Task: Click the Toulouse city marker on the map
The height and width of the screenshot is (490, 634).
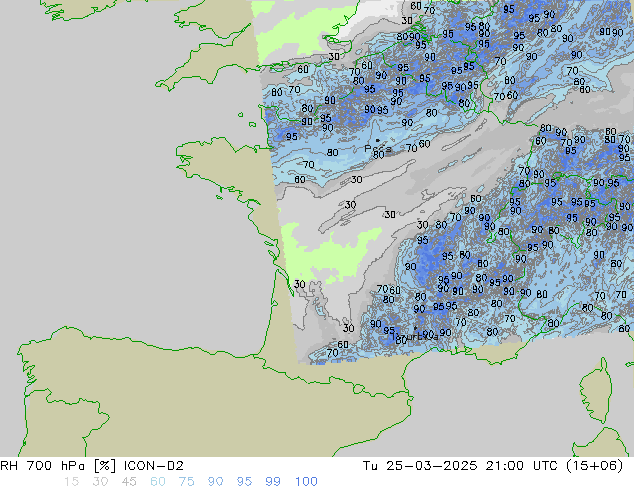Action: pos(415,329)
